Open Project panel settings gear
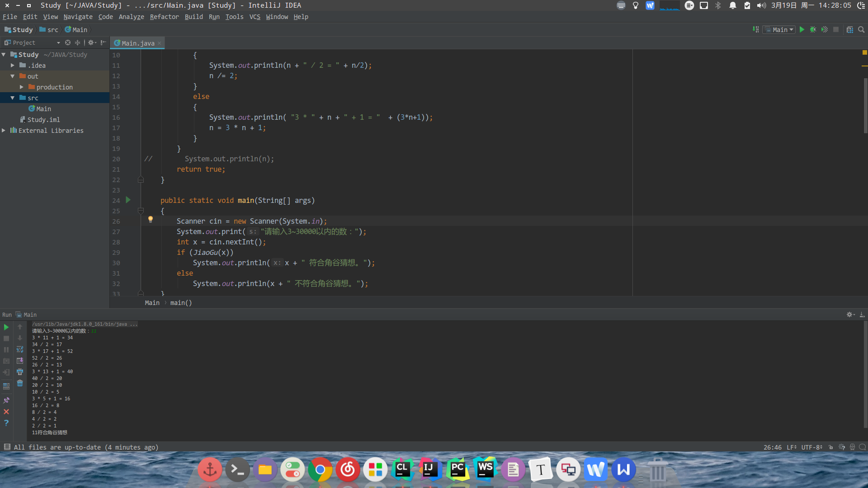 [x=92, y=42]
